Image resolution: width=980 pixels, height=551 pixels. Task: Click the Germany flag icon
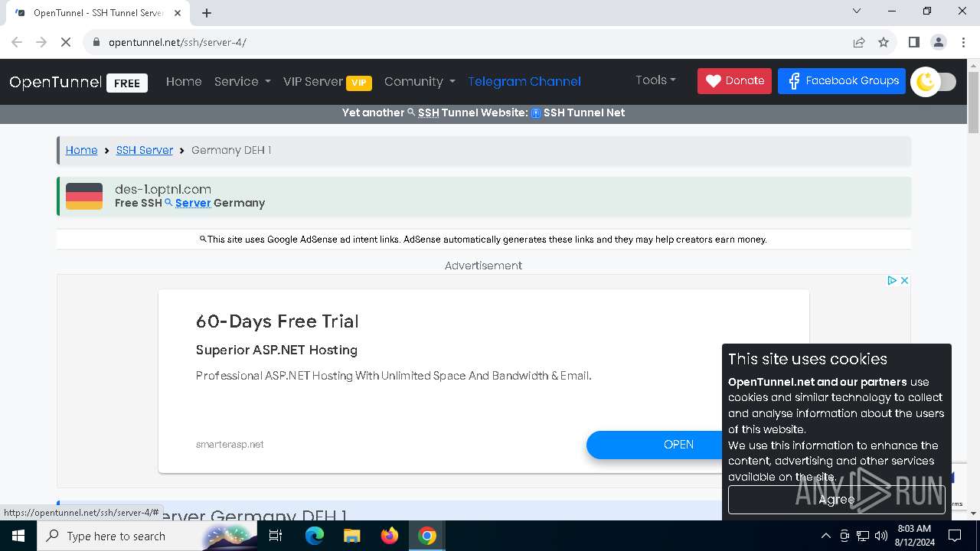click(x=84, y=196)
